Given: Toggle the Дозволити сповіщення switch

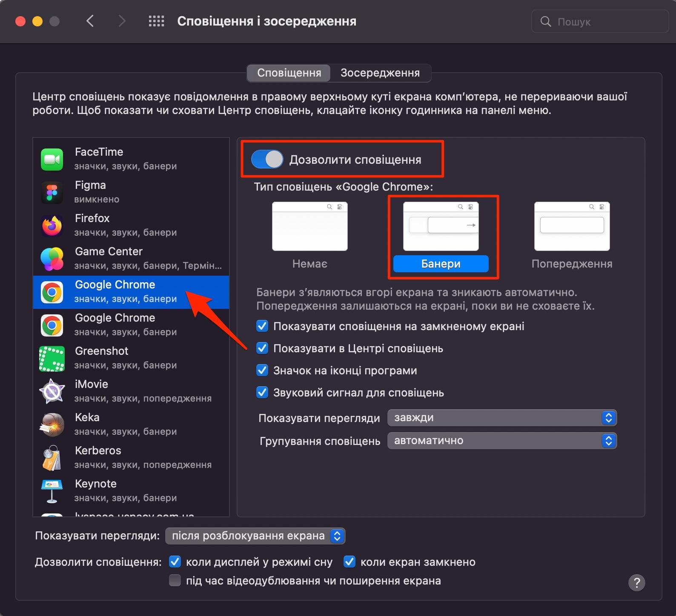Looking at the screenshot, I should 267,160.
